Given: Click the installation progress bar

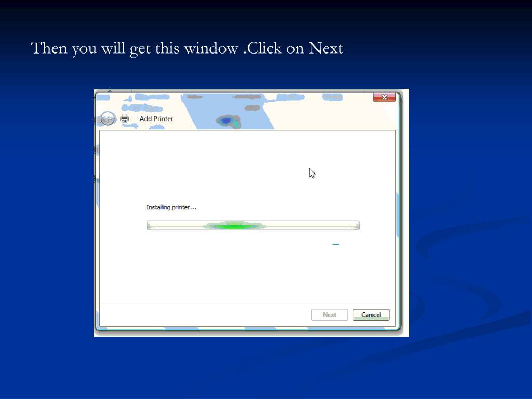Looking at the screenshot, I should pyautogui.click(x=253, y=225).
